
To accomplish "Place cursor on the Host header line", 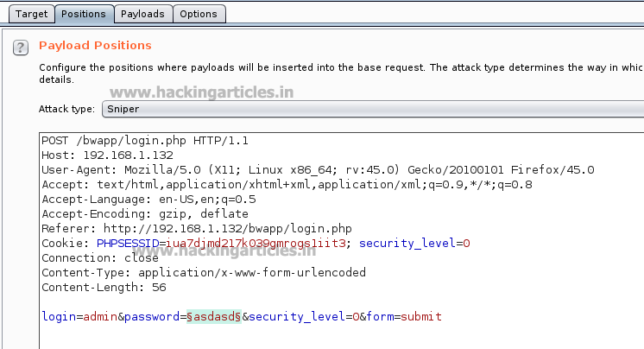I will pyautogui.click(x=95, y=155).
